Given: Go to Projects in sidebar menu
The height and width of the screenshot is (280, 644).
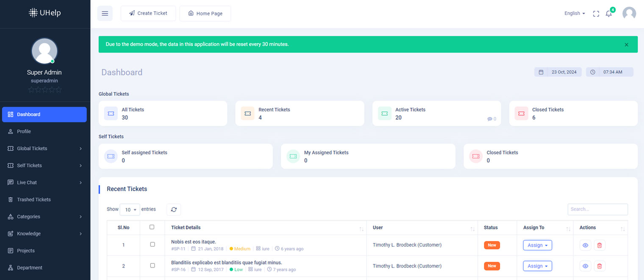Looking at the screenshot, I should pyautogui.click(x=26, y=251).
